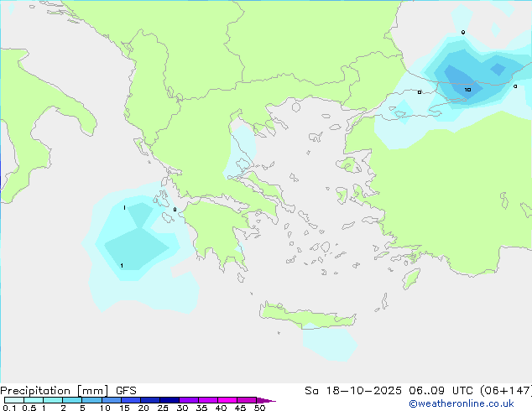This screenshot has width=532, height=411.
Task: Click the '10' contour label on the map
Action: click(467, 90)
